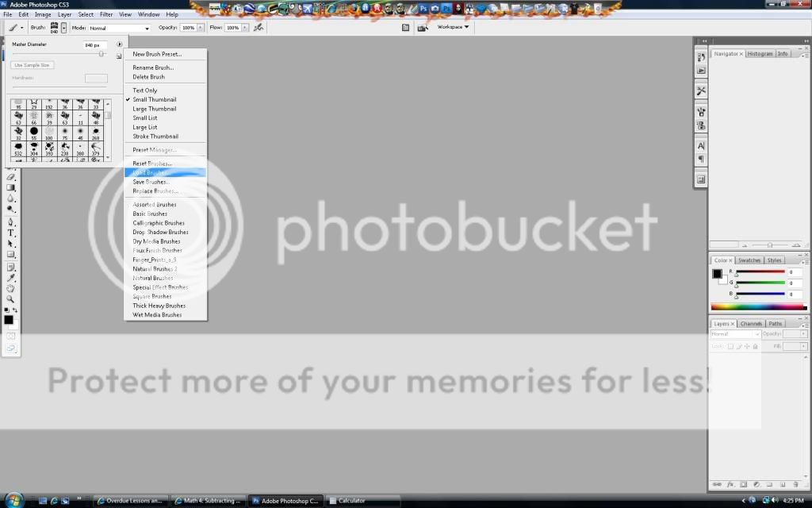812x508 pixels.
Task: Select the Path Selection arrow tool
Action: click(x=10, y=244)
